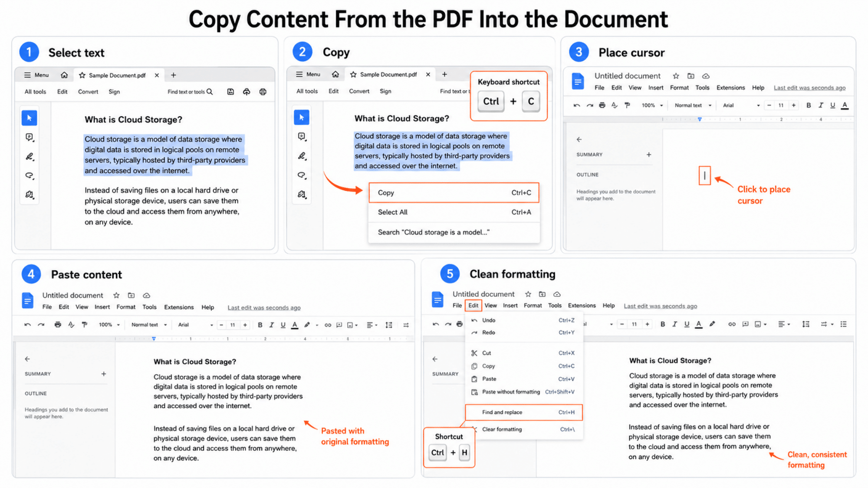Image resolution: width=868 pixels, height=488 pixels.
Task: Choose Clear formatting in step 5 Edit menu
Action: (x=524, y=429)
